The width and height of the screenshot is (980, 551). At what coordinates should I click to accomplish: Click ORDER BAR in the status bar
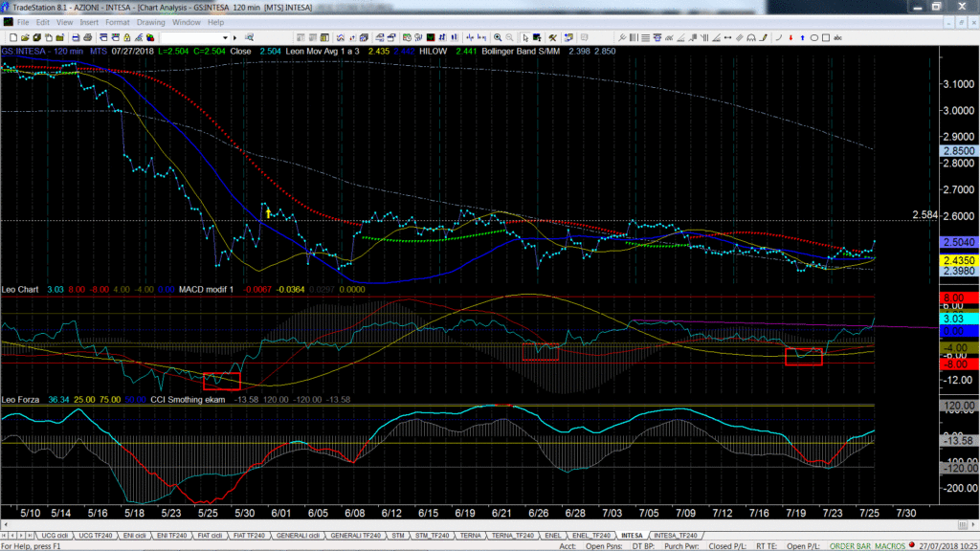pos(850,546)
